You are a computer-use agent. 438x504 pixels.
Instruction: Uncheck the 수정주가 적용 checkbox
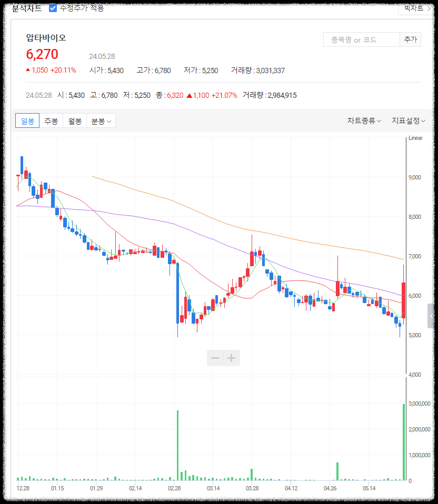tap(53, 8)
